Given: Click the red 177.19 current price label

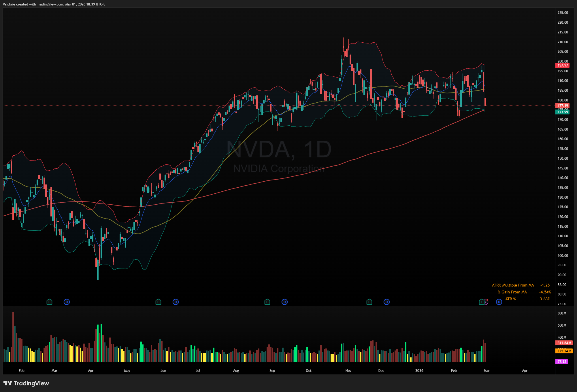Looking at the screenshot, I should pyautogui.click(x=562, y=106).
